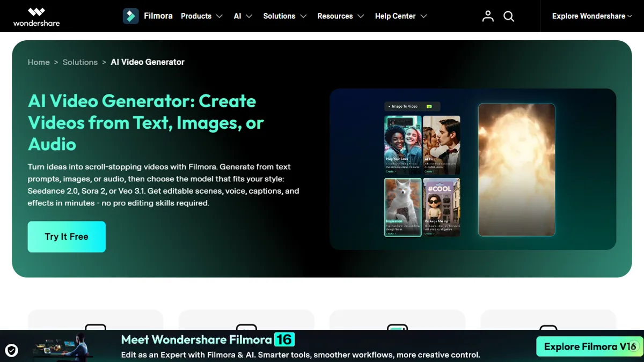Click the 'Edit as an Expert with Filmora & AI' banner text
Screen dimensions: 644x362
coord(301,355)
